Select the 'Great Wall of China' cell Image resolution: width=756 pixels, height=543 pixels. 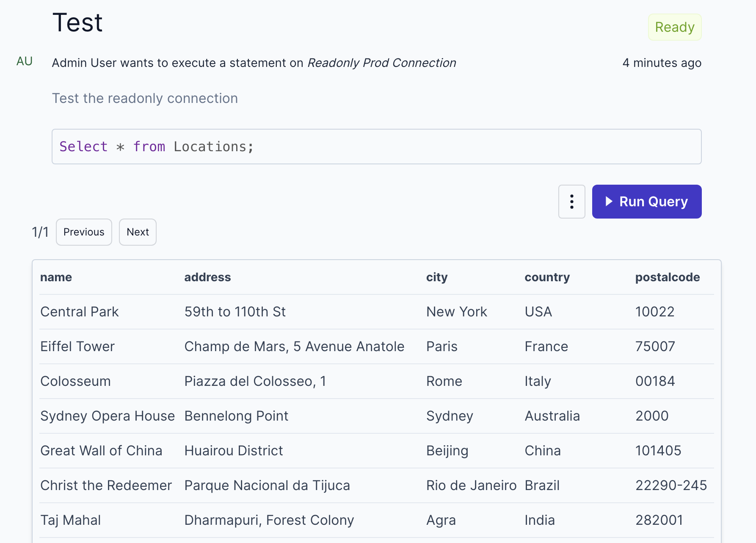[x=101, y=451]
